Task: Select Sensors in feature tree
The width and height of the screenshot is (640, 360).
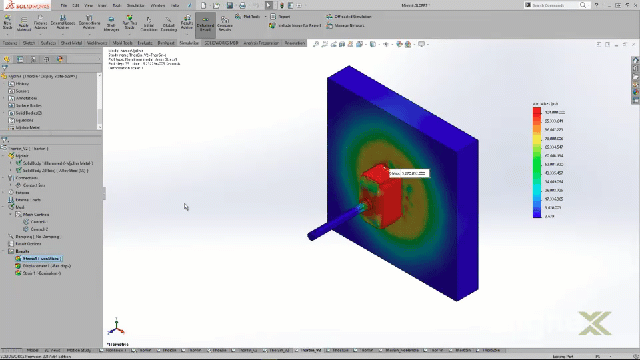Action: click(x=19, y=91)
